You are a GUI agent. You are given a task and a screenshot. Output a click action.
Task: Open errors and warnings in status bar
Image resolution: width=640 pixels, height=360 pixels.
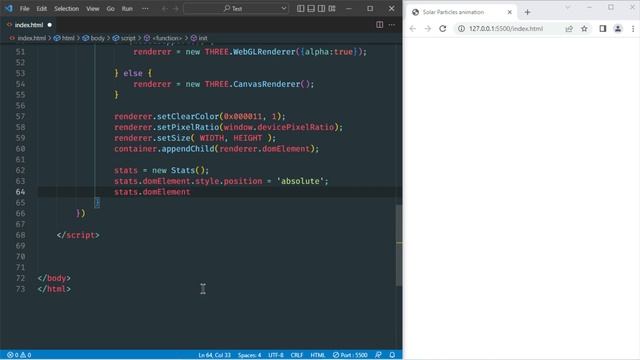point(19,355)
